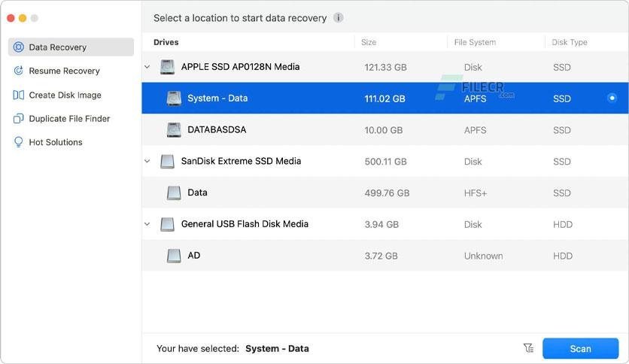Select the DATABASDSA volume row
Viewport: 629px width, 364px height.
pyautogui.click(x=385, y=130)
